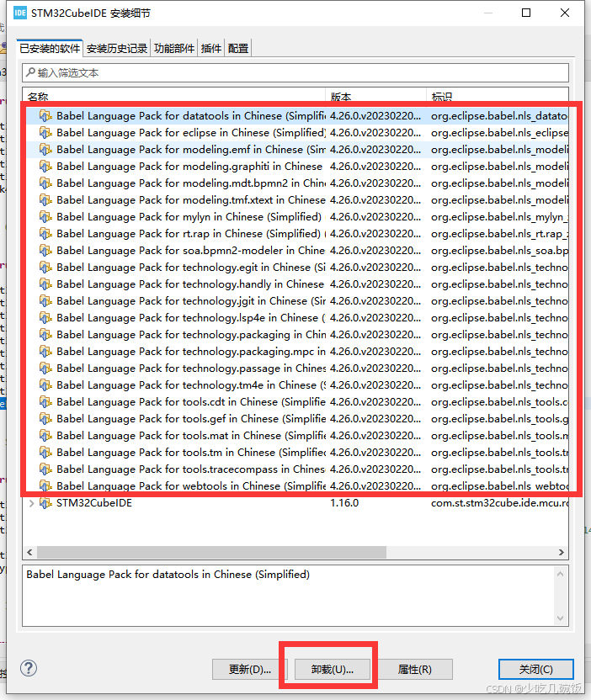
Task: Open the 安装历史记录 tab
Action: tap(117, 48)
